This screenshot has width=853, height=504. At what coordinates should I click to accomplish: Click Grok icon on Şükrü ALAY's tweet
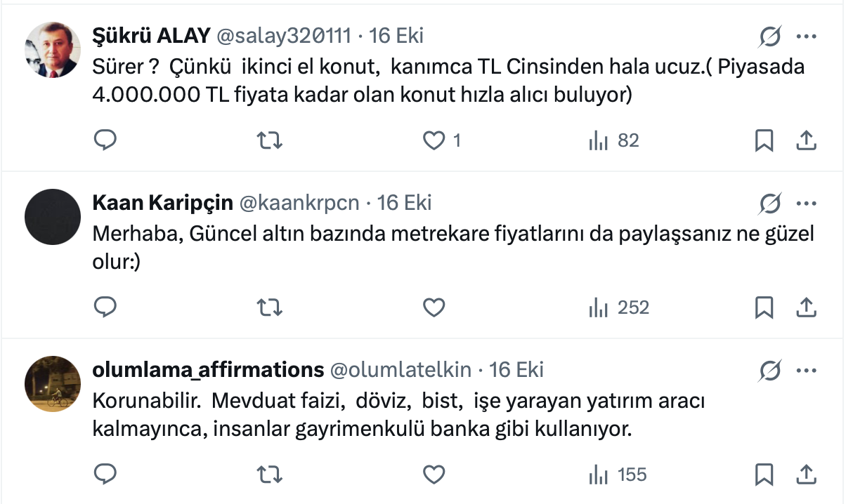click(770, 37)
